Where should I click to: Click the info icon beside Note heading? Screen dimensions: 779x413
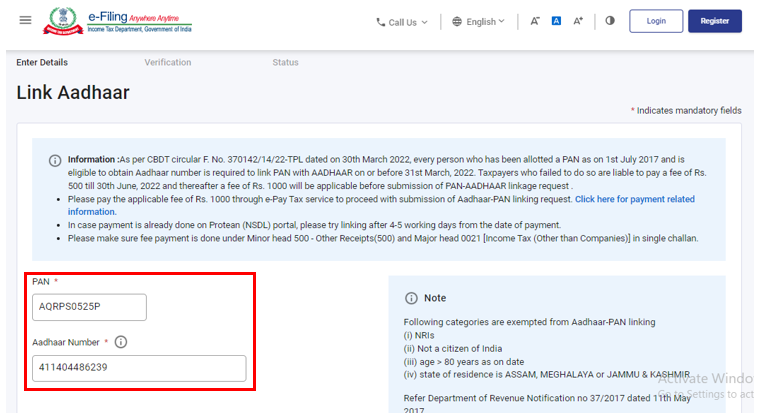pyautogui.click(x=410, y=298)
